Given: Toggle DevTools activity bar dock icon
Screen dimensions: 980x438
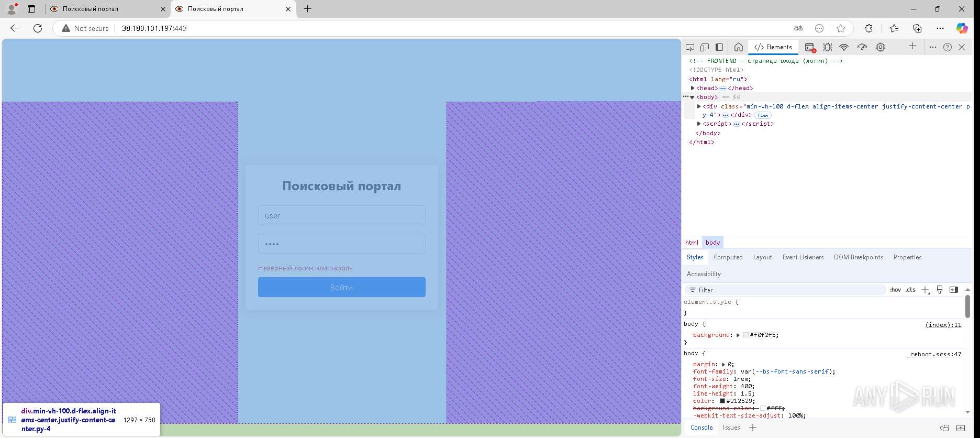Looking at the screenshot, I should pyautogui.click(x=719, y=47).
